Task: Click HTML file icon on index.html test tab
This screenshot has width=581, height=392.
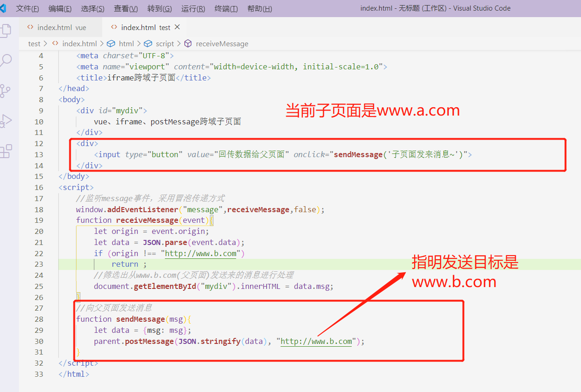Action: (114, 27)
